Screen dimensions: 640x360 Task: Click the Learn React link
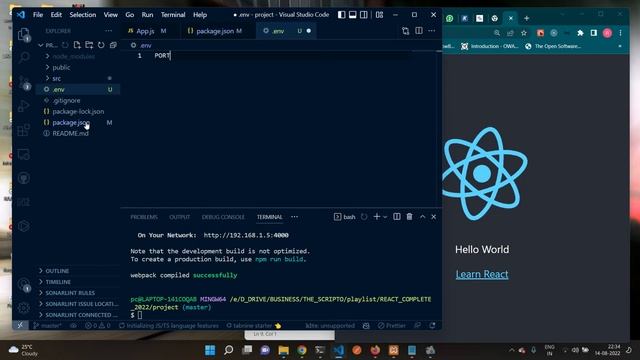pos(482,274)
